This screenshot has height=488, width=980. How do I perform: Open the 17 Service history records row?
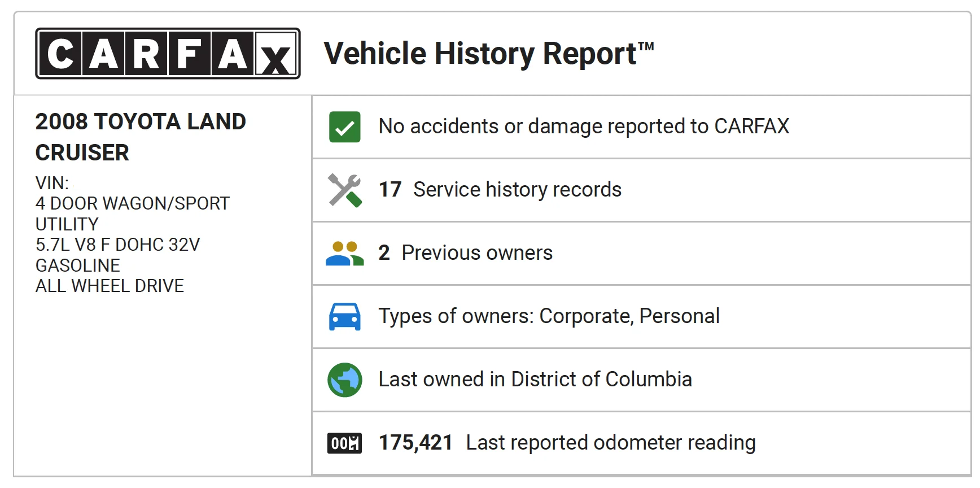(641, 190)
